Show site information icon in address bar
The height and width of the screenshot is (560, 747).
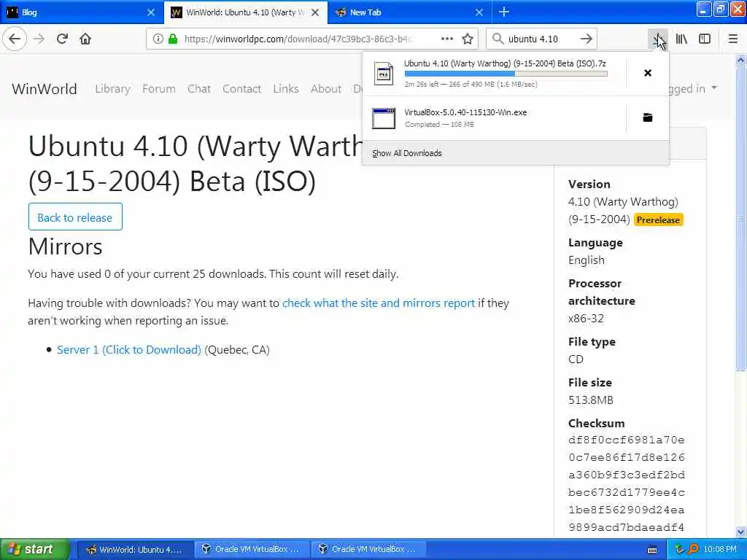coord(158,39)
